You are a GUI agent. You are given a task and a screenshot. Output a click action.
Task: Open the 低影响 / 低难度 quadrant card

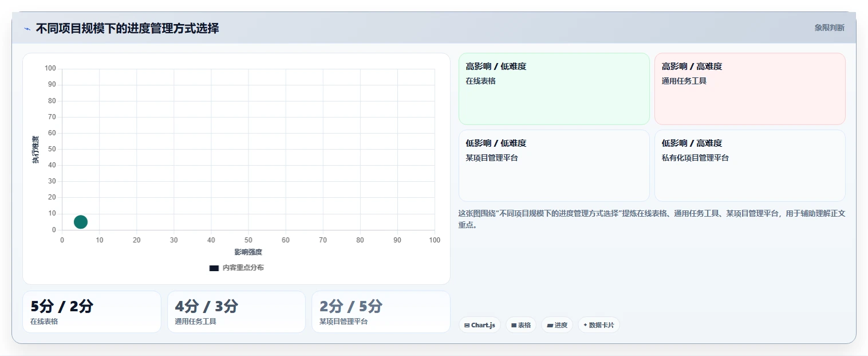click(x=554, y=166)
